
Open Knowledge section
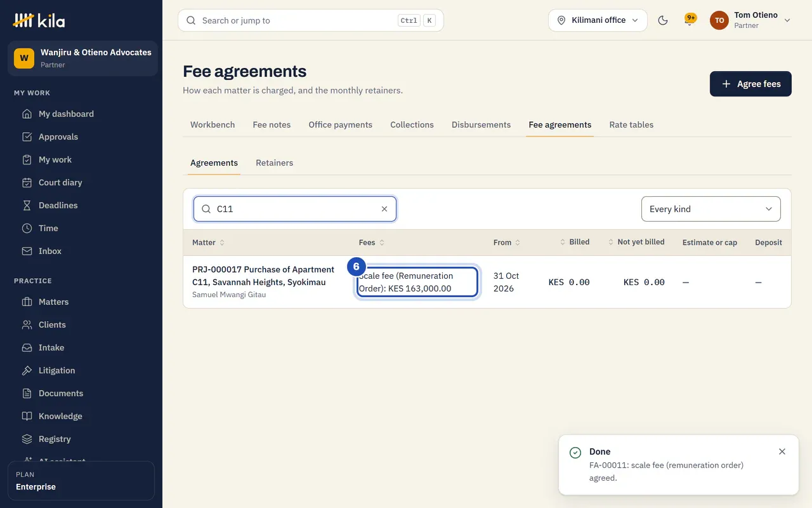click(x=81, y=416)
